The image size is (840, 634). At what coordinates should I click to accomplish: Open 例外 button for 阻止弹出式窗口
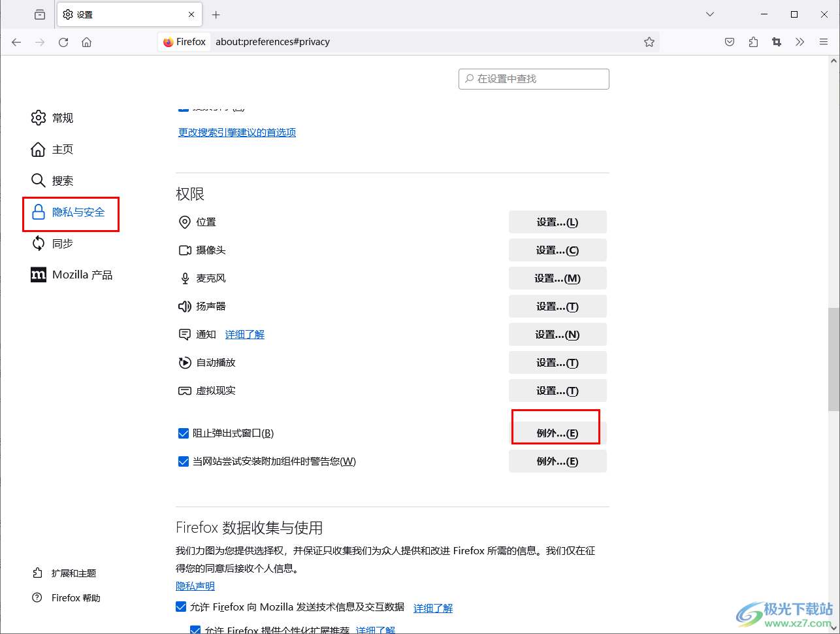(x=558, y=433)
